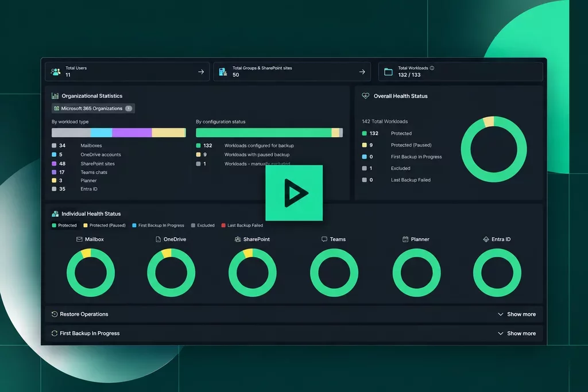Screen dimensions: 588x392
Task: Click Workloads configured for backup label
Action: coord(259,145)
